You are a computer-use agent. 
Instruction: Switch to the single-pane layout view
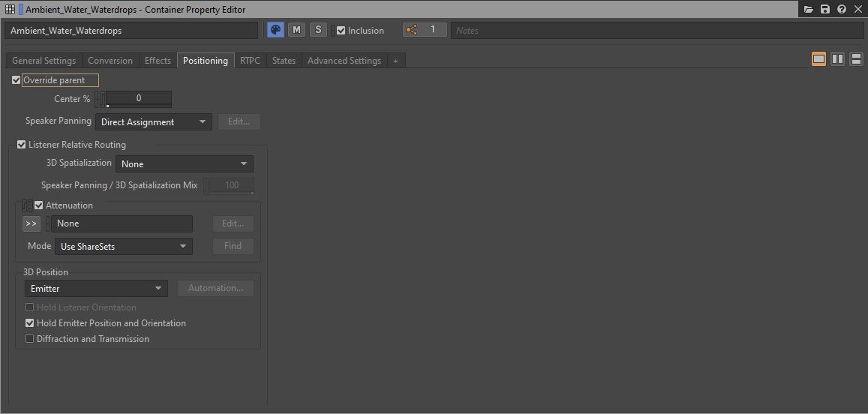pyautogui.click(x=819, y=58)
